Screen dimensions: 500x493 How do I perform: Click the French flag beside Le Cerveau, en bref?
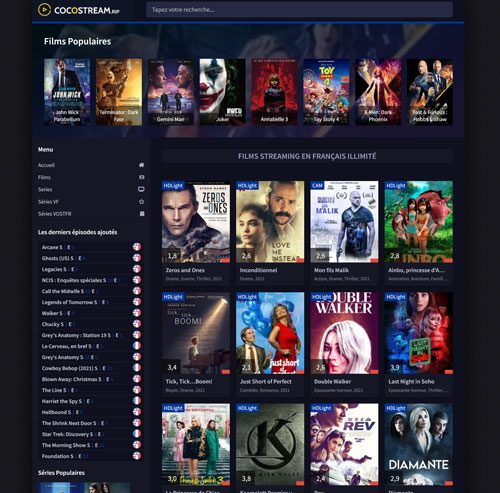coord(137,346)
